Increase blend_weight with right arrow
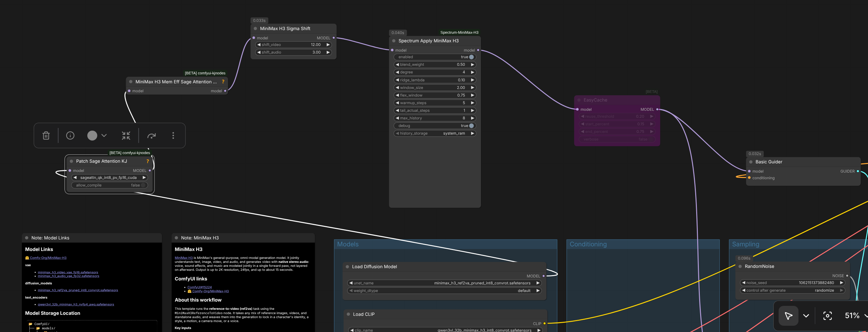The width and height of the screenshot is (868, 332). [472, 65]
